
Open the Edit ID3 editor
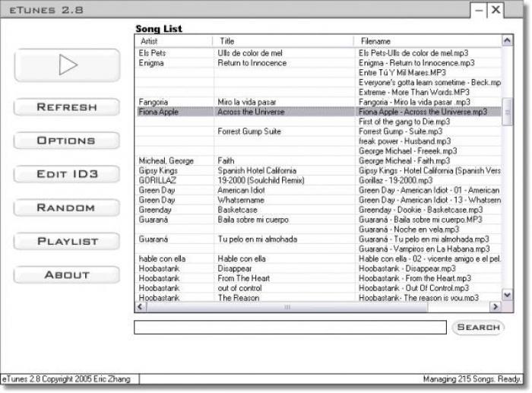[x=67, y=174]
